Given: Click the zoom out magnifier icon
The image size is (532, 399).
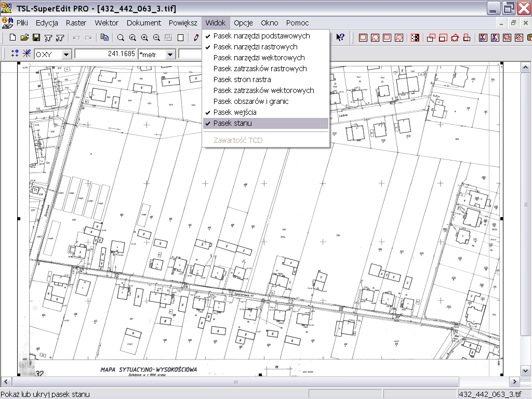Looking at the screenshot, I should coord(156,37).
